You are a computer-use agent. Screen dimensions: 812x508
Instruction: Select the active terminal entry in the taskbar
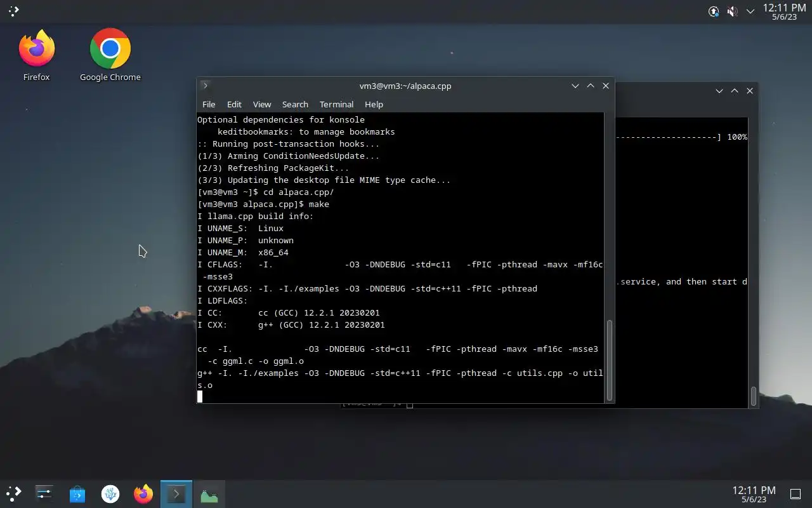tap(176, 493)
